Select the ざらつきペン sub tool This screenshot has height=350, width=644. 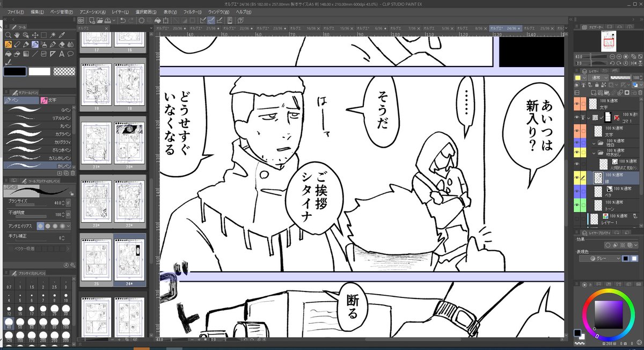(x=38, y=150)
